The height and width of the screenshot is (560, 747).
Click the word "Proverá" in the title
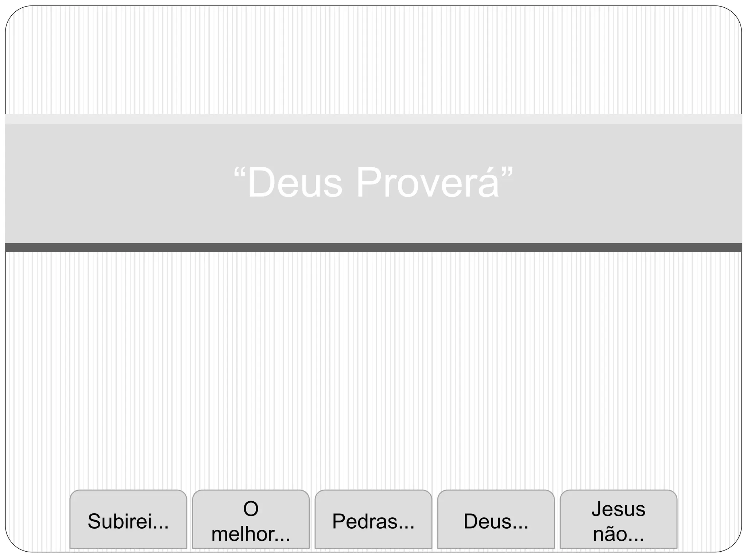(x=427, y=182)
